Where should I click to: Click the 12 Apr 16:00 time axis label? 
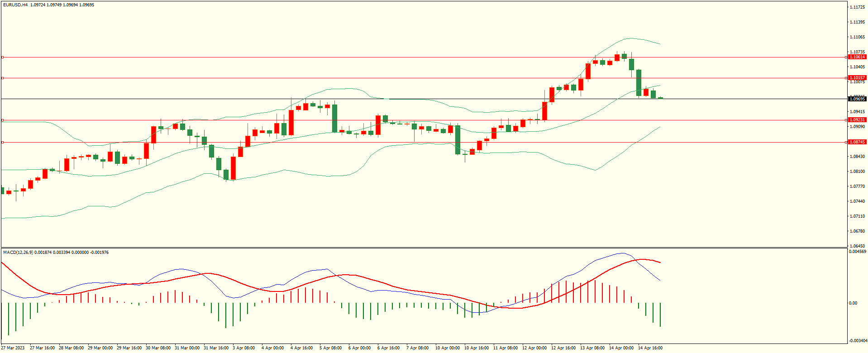click(563, 348)
